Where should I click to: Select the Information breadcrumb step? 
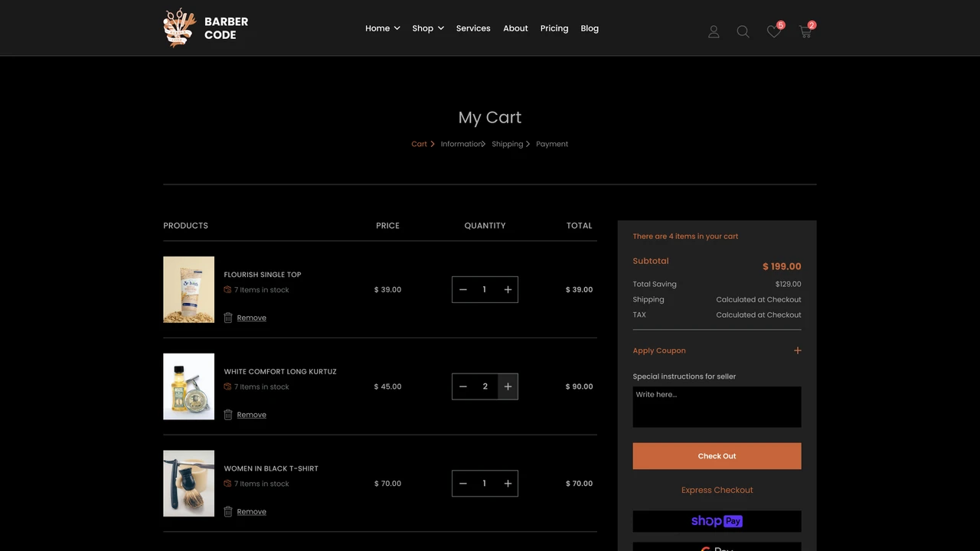pos(461,144)
